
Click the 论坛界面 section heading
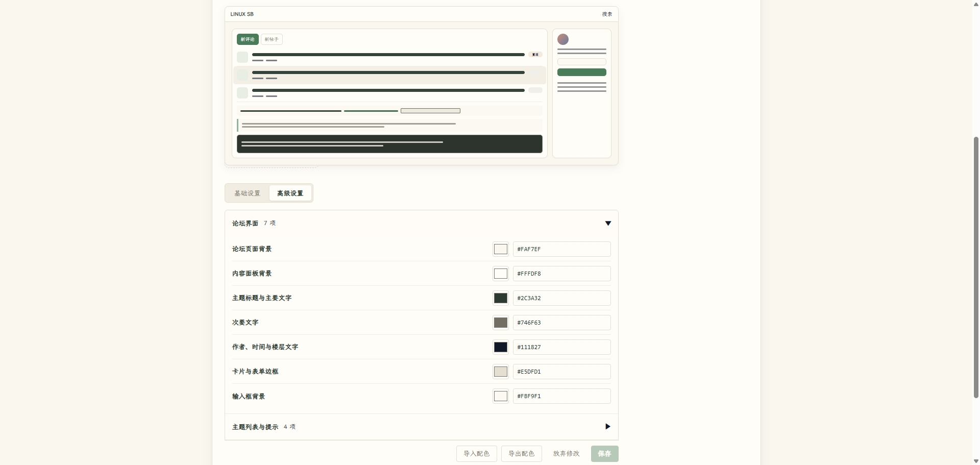point(245,223)
